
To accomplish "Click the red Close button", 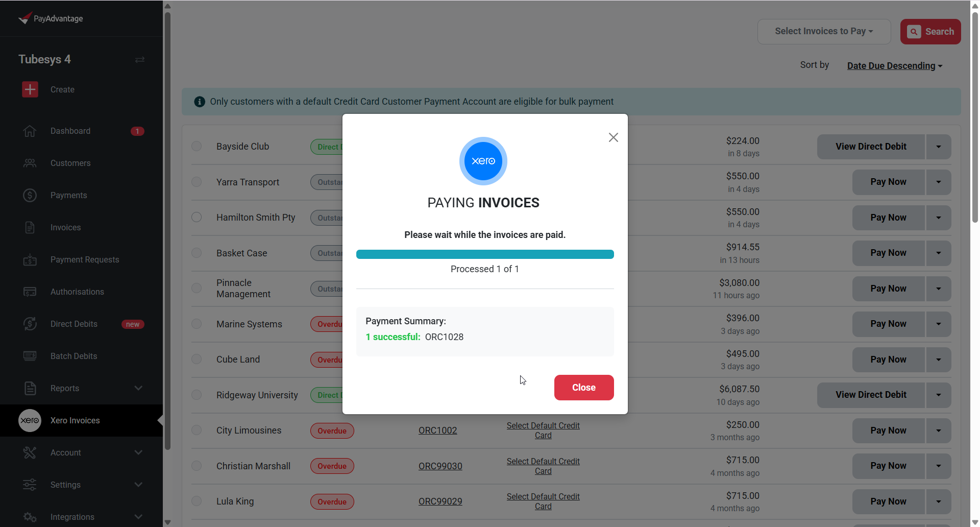I will pyautogui.click(x=584, y=388).
